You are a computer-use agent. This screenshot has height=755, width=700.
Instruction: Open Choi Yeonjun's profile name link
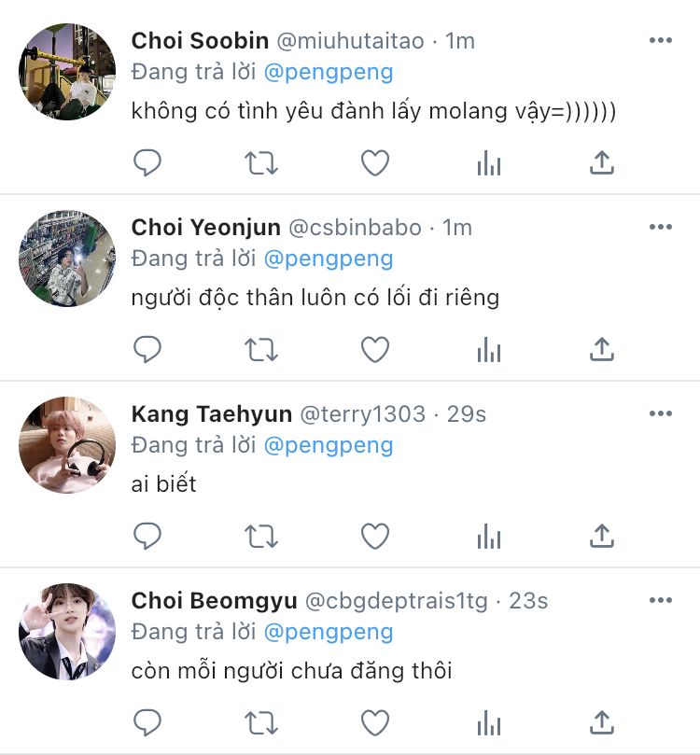pos(206,228)
